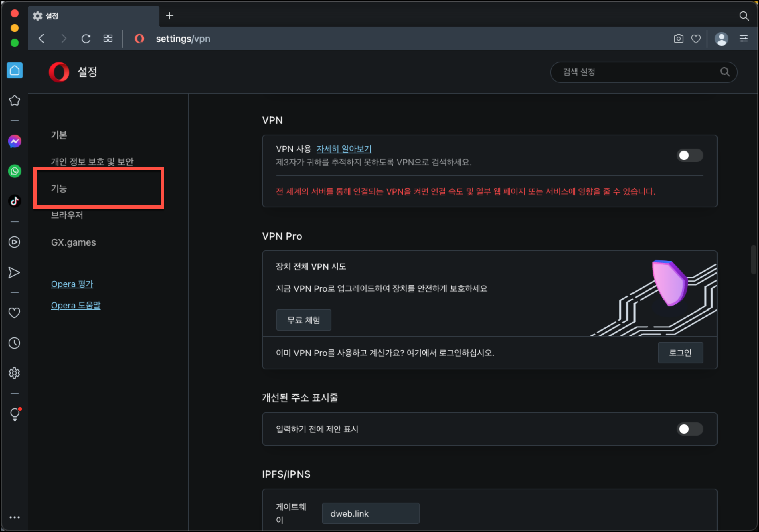
Task: Open the tab islands grid icon
Action: click(x=108, y=39)
